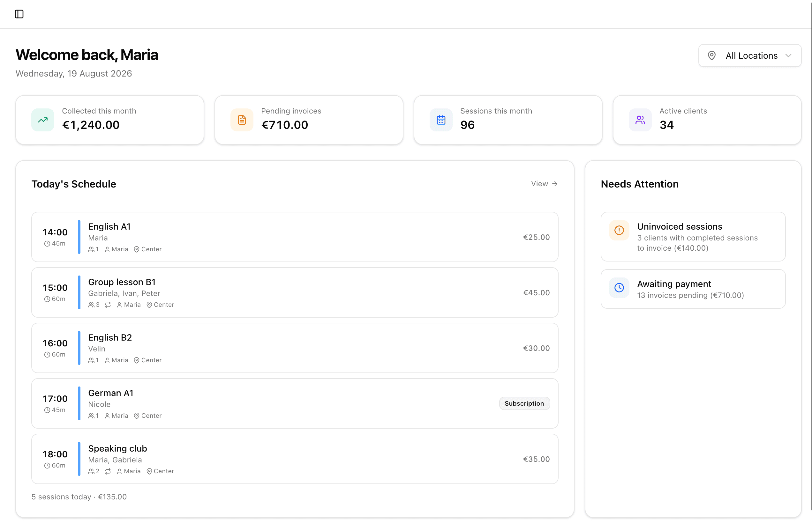Click the '5 sessions today · €135.00' summary
This screenshot has width=812, height=523.
point(79,497)
